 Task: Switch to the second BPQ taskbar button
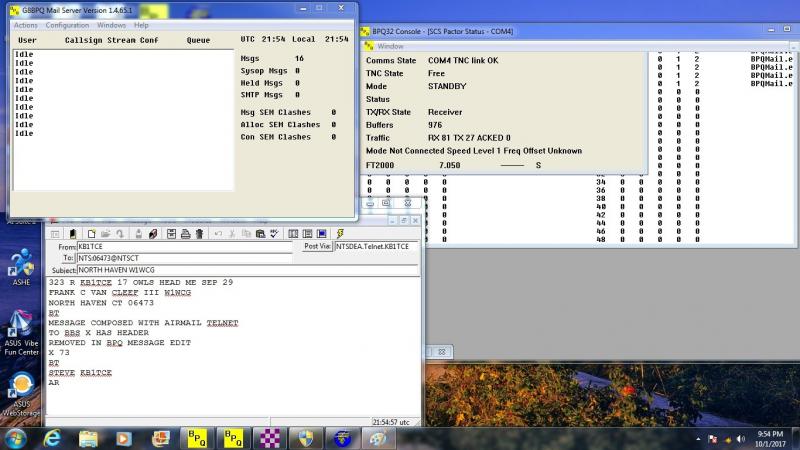click(233, 439)
